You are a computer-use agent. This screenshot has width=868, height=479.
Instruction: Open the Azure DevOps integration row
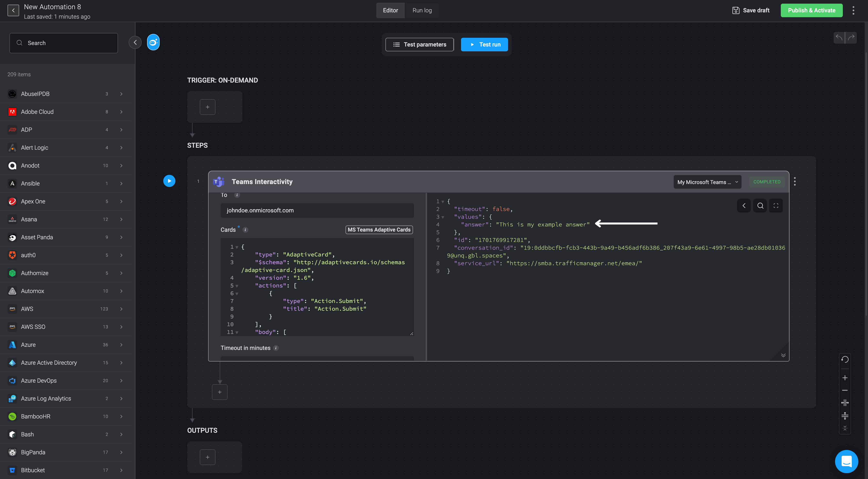[x=66, y=381]
